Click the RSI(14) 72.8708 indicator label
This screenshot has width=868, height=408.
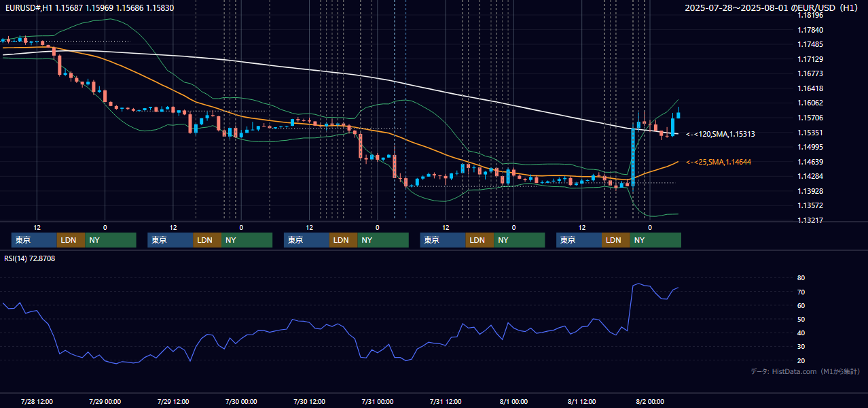[x=30, y=258]
